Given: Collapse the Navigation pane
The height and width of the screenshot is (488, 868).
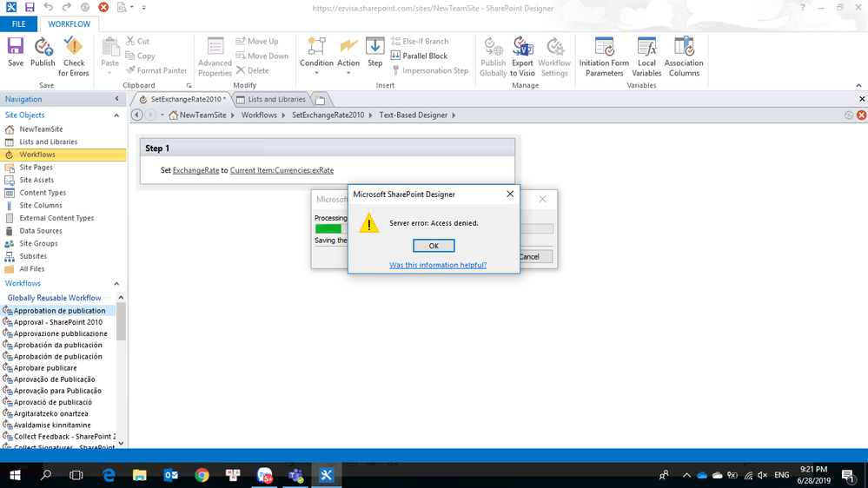Looking at the screenshot, I should 116,99.
